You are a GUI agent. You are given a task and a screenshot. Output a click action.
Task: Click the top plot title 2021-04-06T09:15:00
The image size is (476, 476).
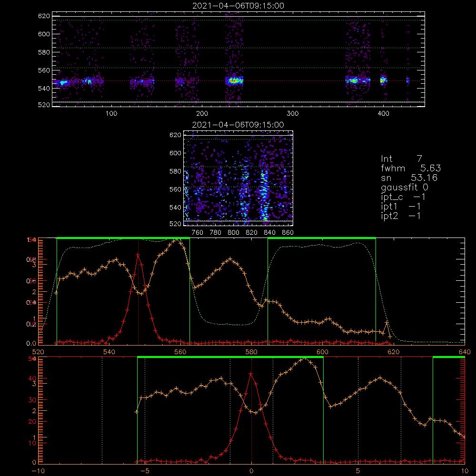tap(238, 6)
